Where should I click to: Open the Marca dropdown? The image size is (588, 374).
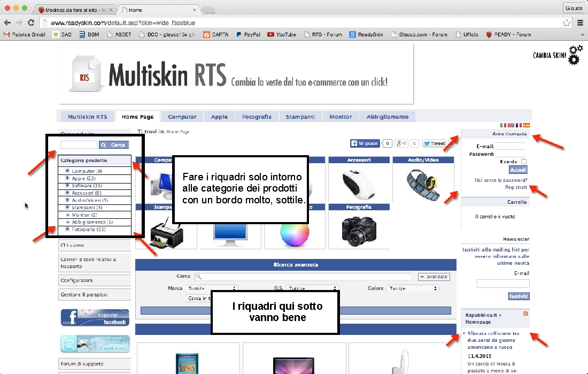click(212, 288)
